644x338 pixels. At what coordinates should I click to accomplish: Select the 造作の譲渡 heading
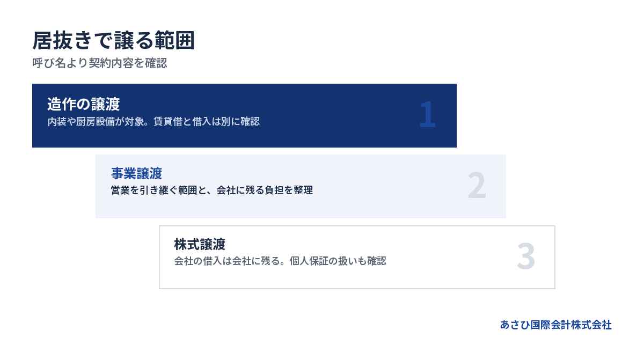click(x=83, y=104)
